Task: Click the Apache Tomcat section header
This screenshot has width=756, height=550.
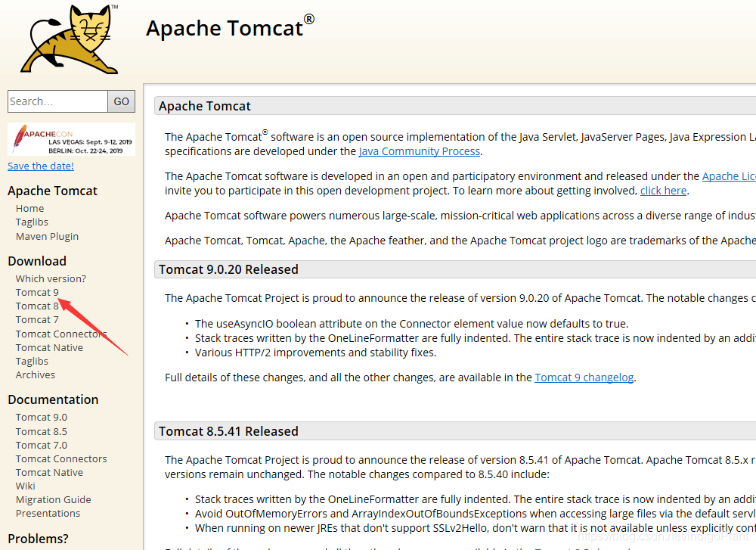Action: [205, 106]
